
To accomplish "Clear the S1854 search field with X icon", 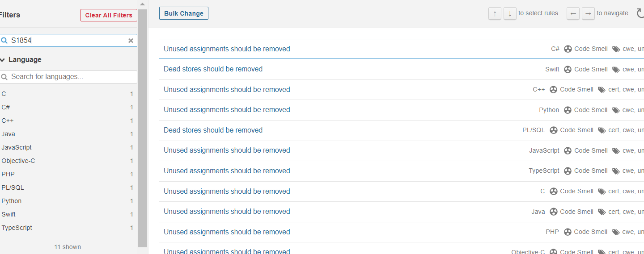I will pyautogui.click(x=131, y=41).
